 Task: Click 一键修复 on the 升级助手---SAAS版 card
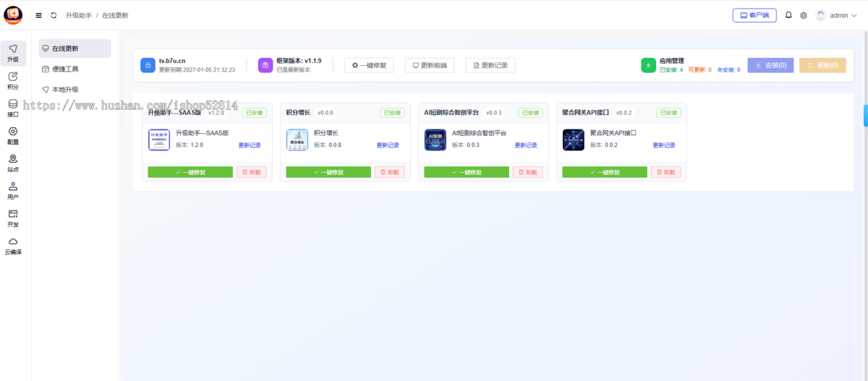click(190, 172)
